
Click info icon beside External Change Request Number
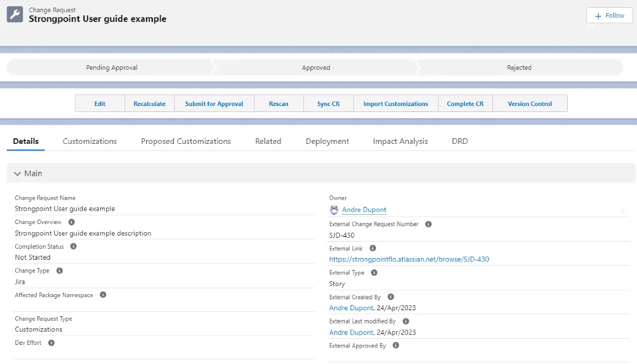tap(428, 224)
